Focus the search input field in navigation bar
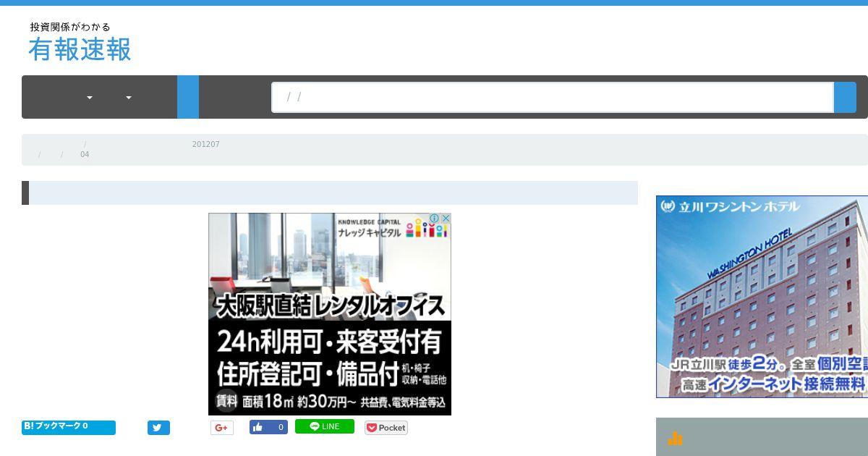This screenshot has width=868, height=456. click(x=553, y=97)
